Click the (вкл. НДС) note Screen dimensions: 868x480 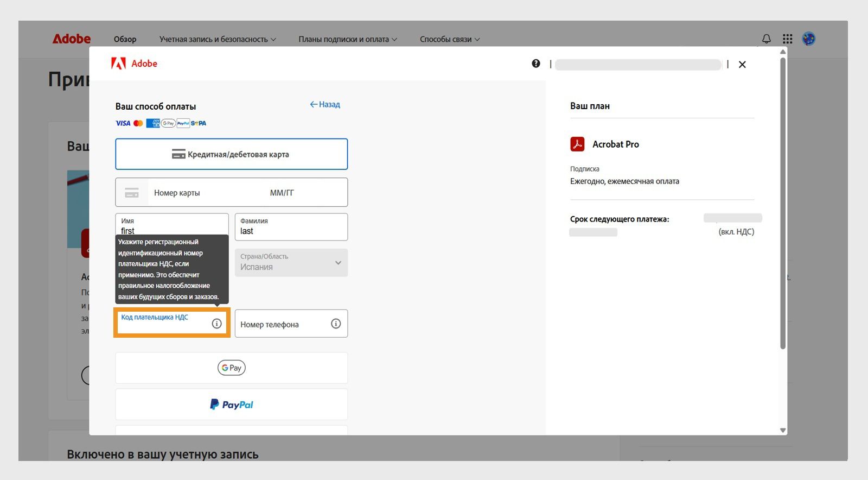pyautogui.click(x=736, y=232)
